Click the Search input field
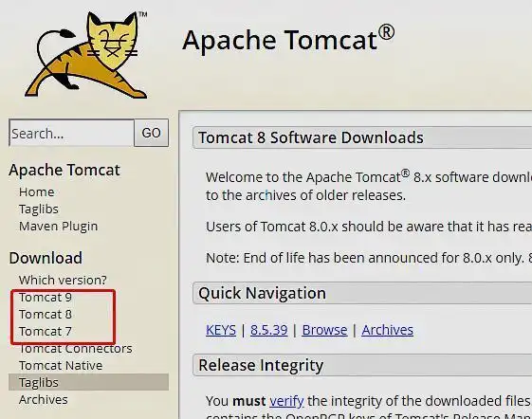532x419 pixels. [x=71, y=133]
